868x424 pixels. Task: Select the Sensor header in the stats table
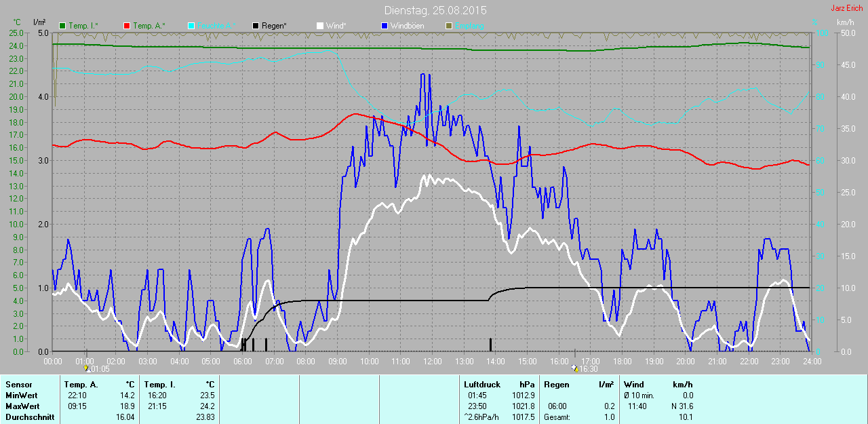pos(18,385)
